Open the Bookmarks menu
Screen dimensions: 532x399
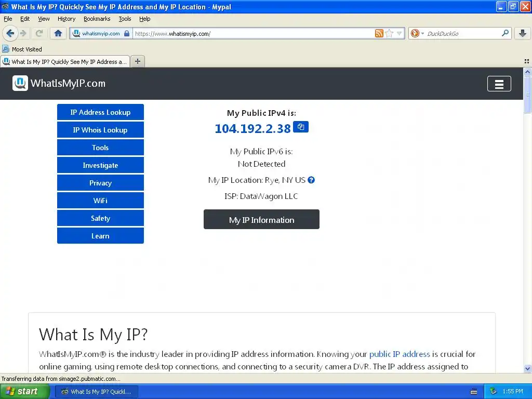click(x=97, y=19)
